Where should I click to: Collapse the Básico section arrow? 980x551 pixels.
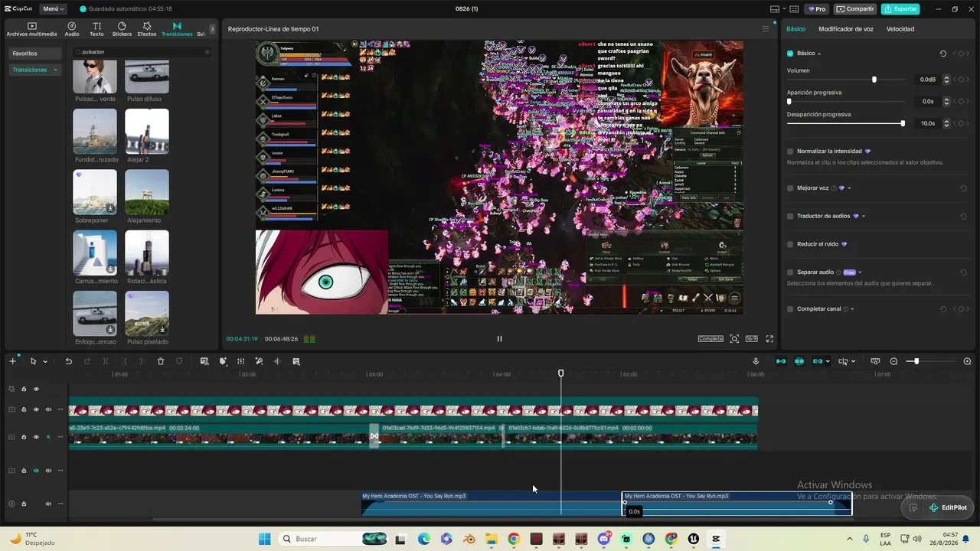coord(819,54)
